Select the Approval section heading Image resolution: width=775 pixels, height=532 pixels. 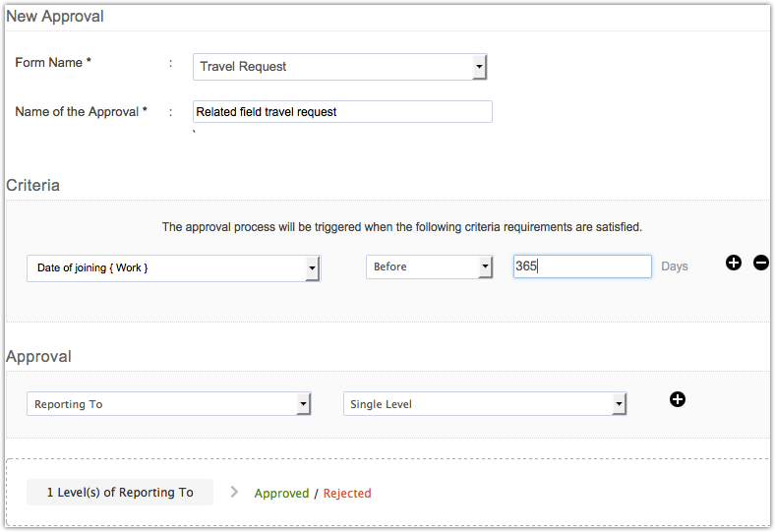pyautogui.click(x=38, y=356)
